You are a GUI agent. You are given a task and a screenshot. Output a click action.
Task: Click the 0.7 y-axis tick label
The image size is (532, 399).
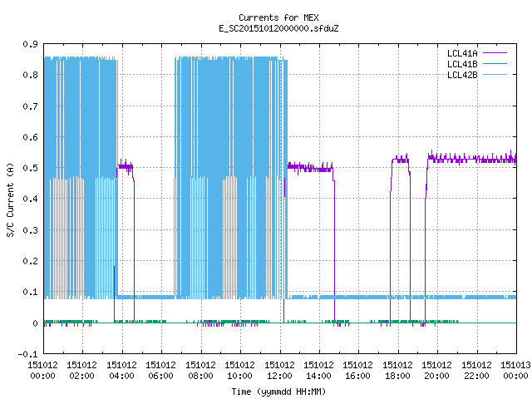(x=30, y=106)
